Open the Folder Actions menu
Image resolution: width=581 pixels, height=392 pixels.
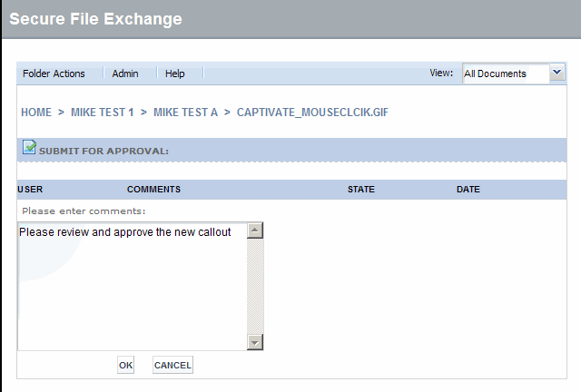pyautogui.click(x=54, y=73)
